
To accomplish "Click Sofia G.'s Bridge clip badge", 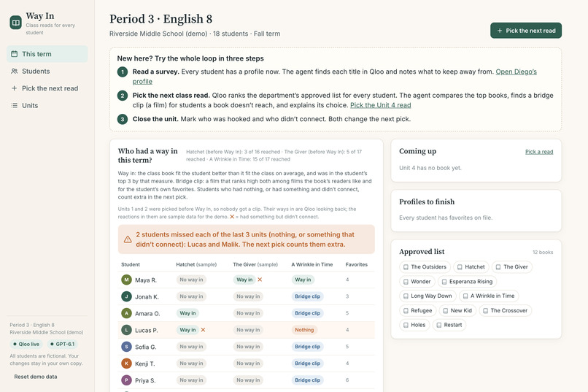I will (308, 347).
